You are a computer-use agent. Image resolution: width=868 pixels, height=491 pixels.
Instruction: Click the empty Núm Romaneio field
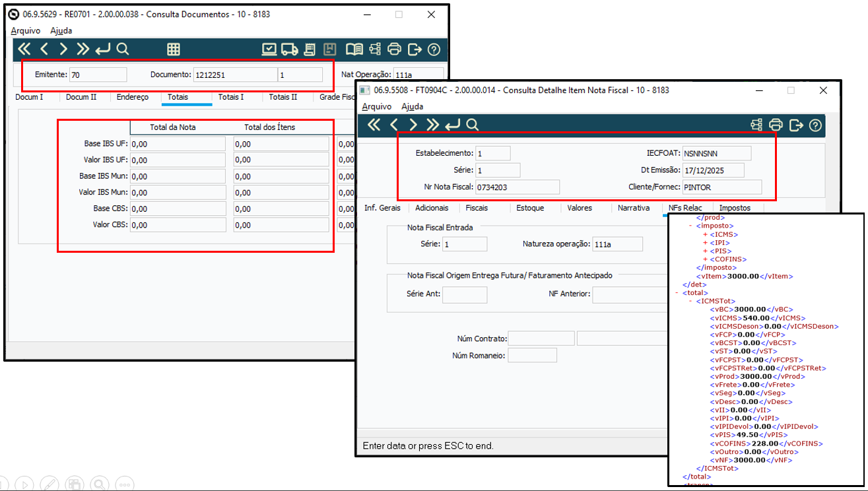[532, 356]
